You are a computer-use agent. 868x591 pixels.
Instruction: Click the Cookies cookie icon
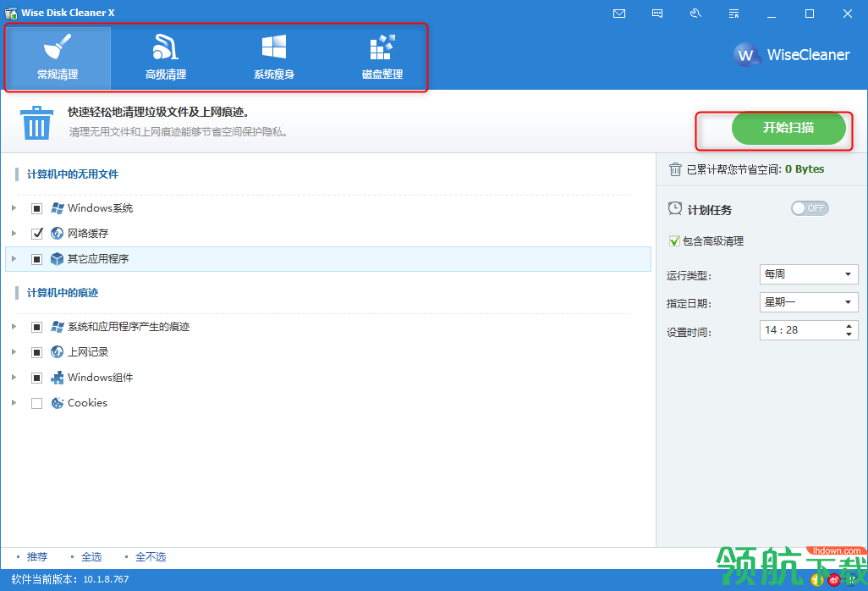[57, 403]
